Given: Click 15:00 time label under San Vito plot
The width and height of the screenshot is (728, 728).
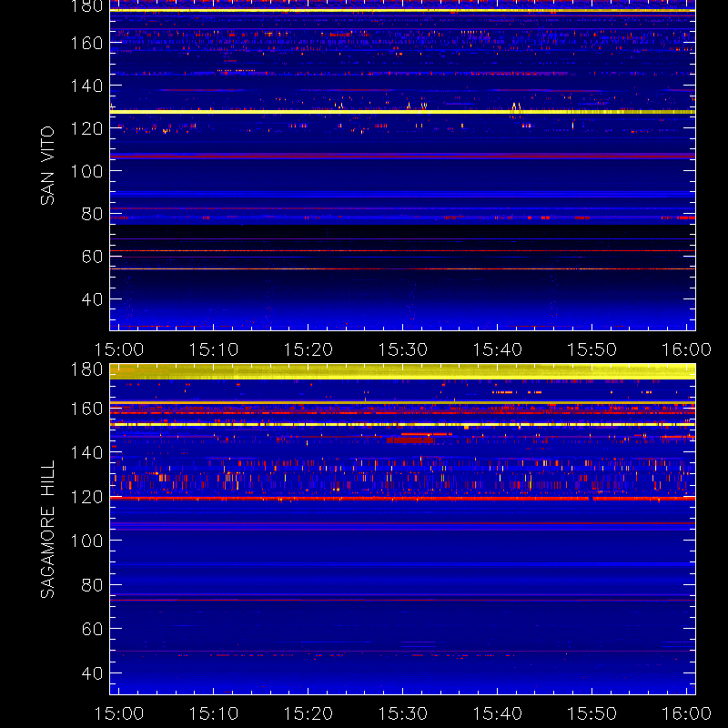Looking at the screenshot, I should point(119,349).
